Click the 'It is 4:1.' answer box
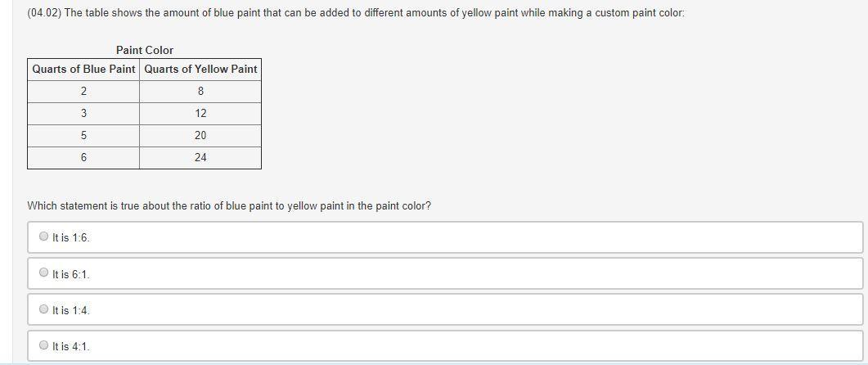Viewport: 868px width, 365px height. (x=445, y=345)
